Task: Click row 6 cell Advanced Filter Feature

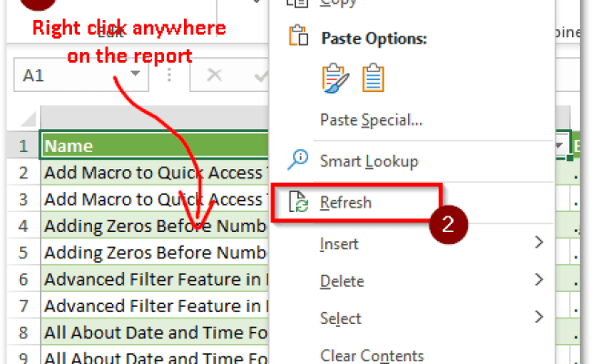Action: tap(155, 279)
